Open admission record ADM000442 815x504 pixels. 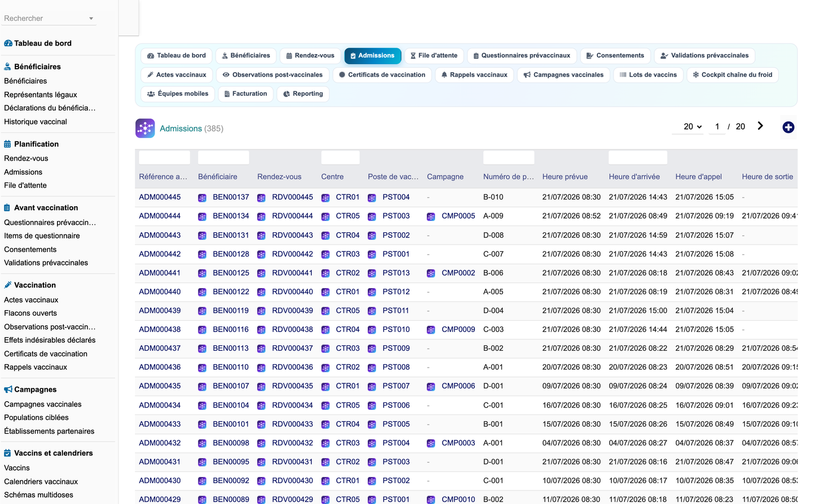pyautogui.click(x=160, y=254)
